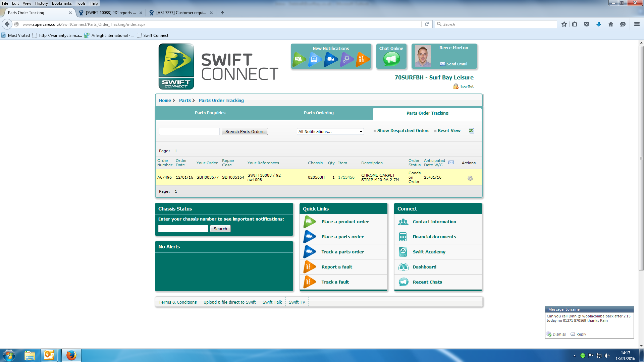This screenshot has width=644, height=362.
Task: Open Chat Online green megaphone bubble
Action: point(391,59)
